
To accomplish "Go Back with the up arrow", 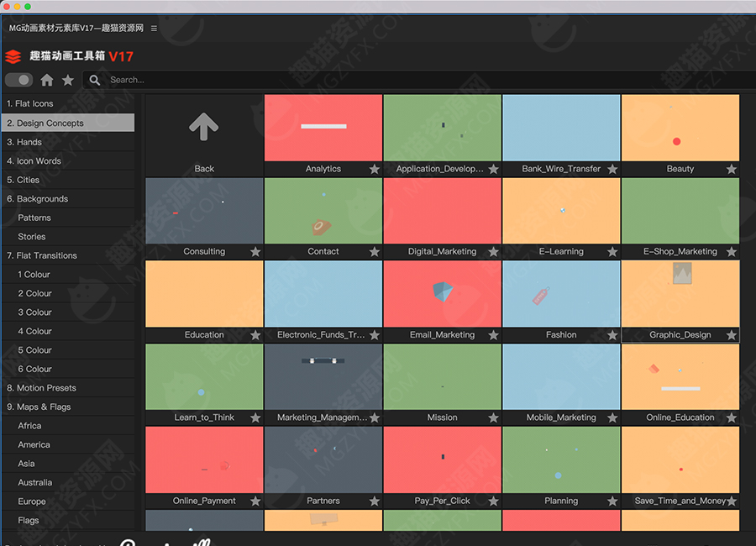I will click(x=203, y=128).
